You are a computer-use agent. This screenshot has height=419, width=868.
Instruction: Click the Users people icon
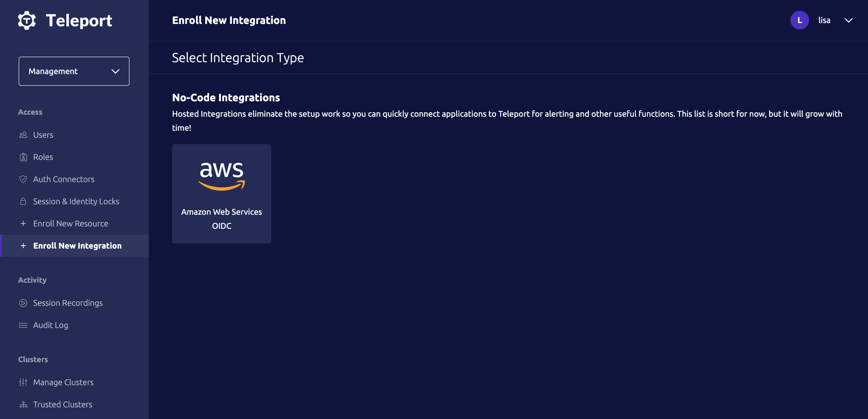[23, 135]
